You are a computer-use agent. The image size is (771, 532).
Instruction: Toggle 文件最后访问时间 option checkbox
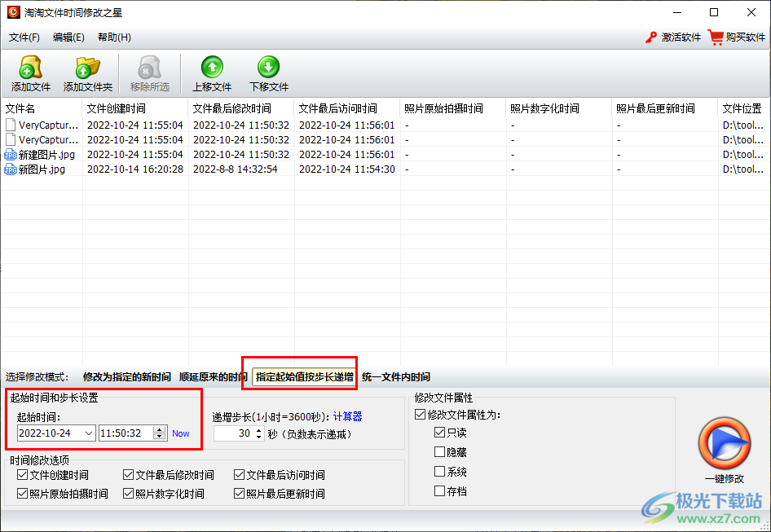point(239,474)
